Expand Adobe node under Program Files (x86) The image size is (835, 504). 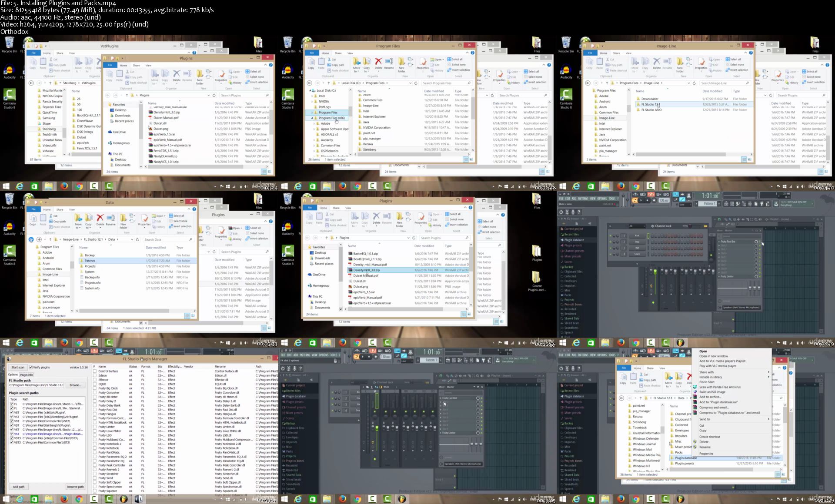click(314, 124)
